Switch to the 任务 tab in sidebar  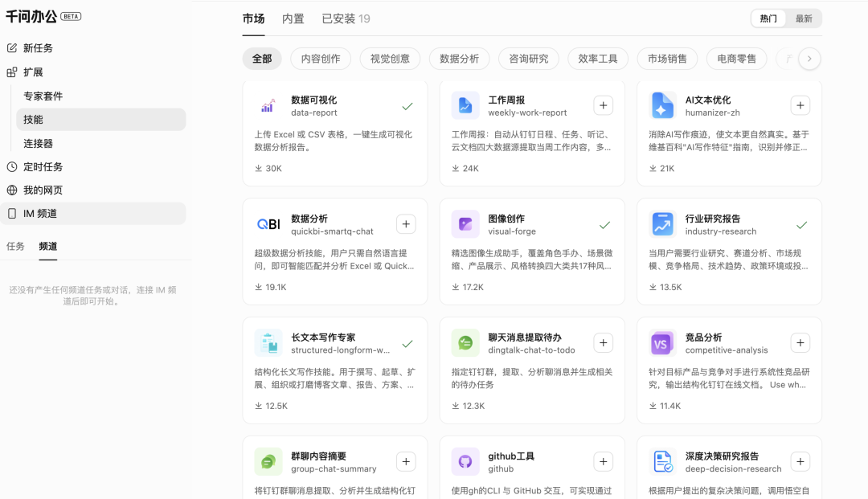tap(15, 246)
